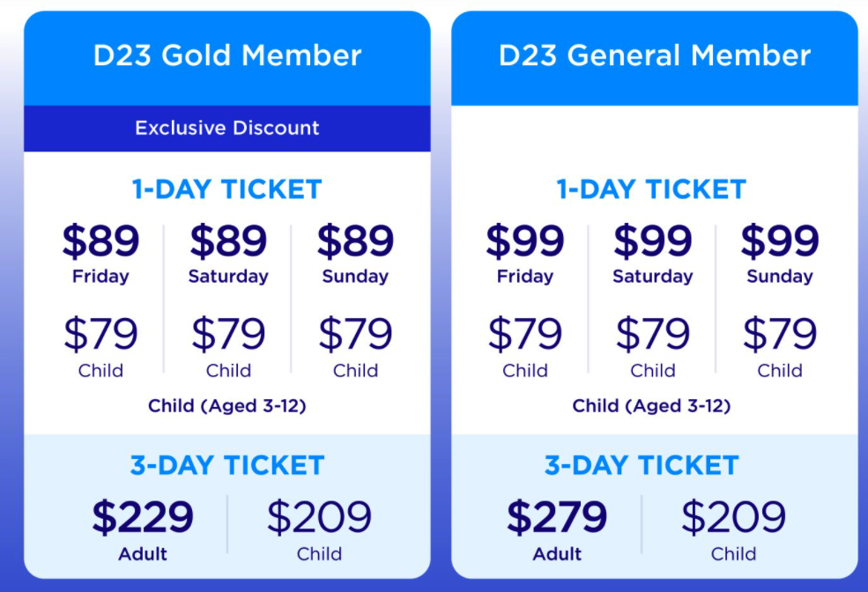This screenshot has width=868, height=592.
Task: Select the D23 Gold Member header
Action: [227, 56]
